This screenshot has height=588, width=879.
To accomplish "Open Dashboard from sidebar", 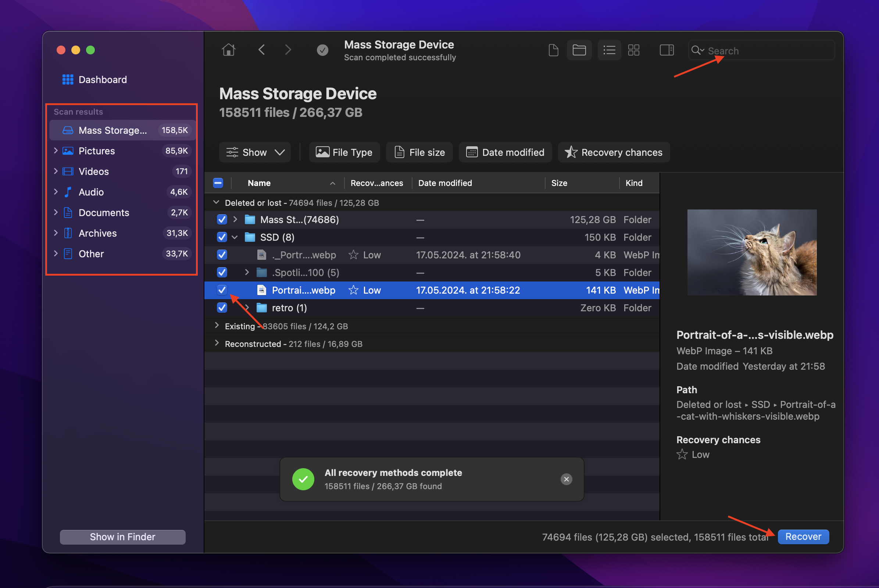I will pyautogui.click(x=103, y=79).
